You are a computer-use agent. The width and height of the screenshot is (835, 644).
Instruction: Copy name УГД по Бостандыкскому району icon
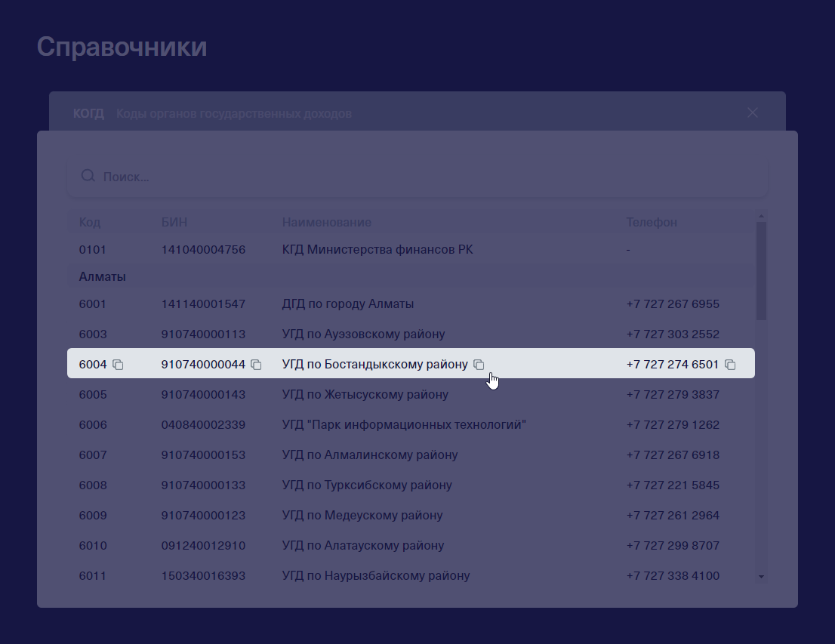coord(479,365)
